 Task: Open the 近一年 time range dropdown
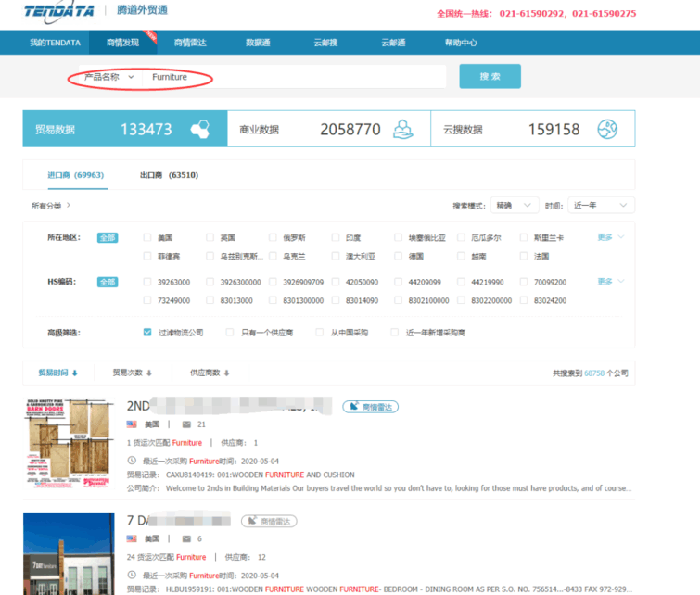(600, 205)
